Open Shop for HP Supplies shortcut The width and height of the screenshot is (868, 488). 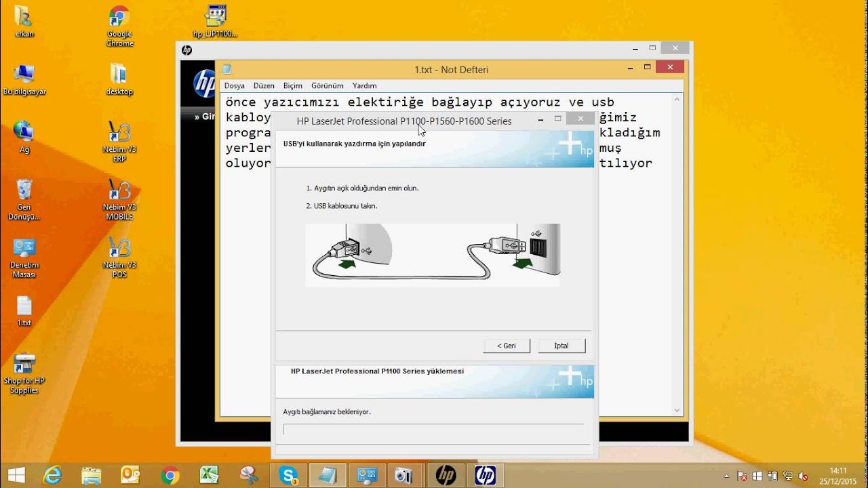point(24,373)
